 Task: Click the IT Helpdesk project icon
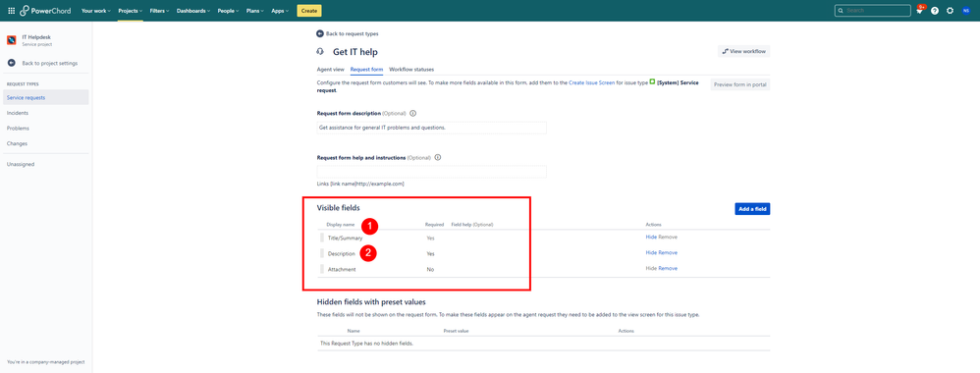(12, 40)
